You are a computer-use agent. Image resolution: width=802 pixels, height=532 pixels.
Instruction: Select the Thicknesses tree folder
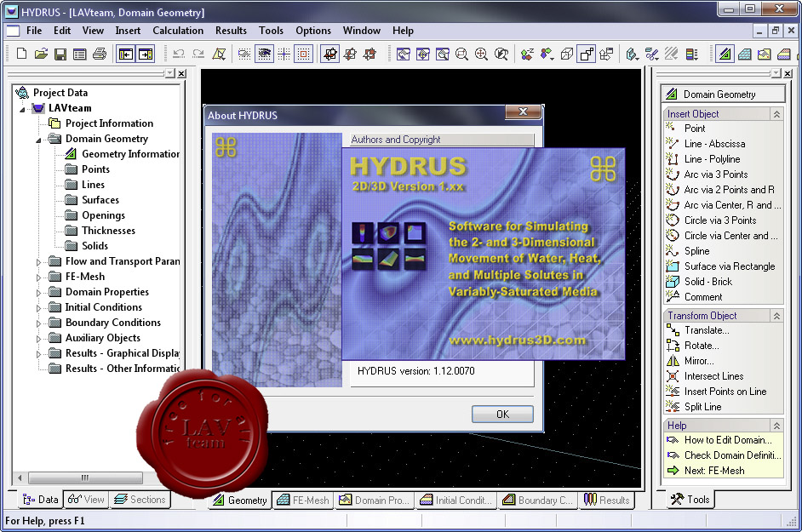100,231
